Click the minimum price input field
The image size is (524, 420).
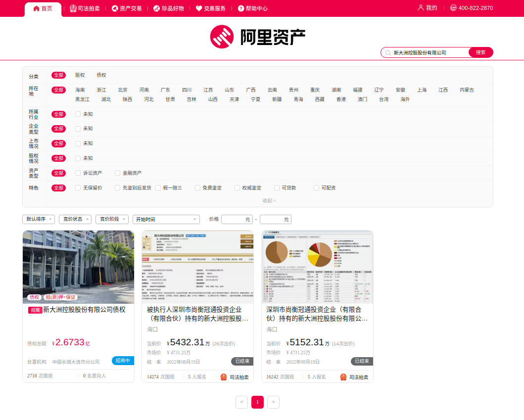[x=237, y=219]
